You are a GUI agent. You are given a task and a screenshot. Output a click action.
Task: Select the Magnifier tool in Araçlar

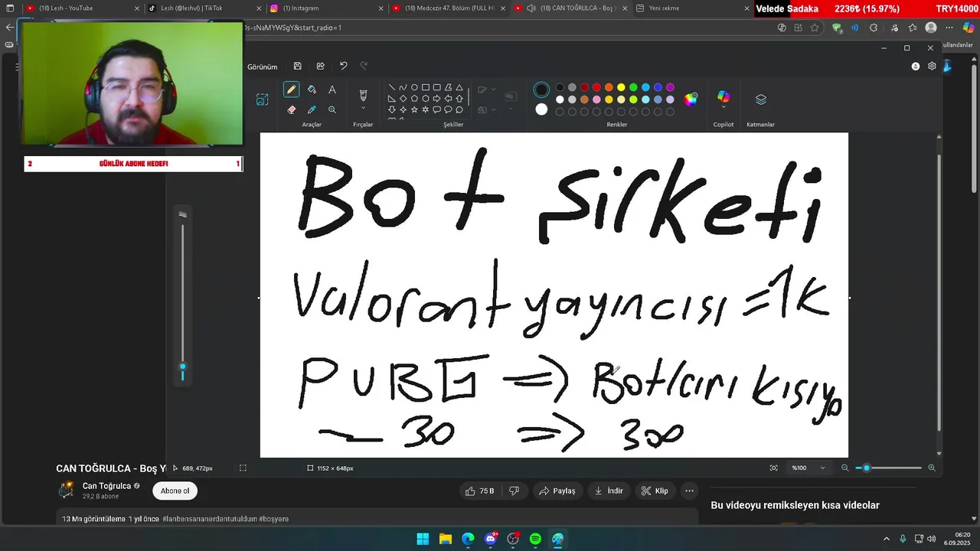pyautogui.click(x=332, y=109)
